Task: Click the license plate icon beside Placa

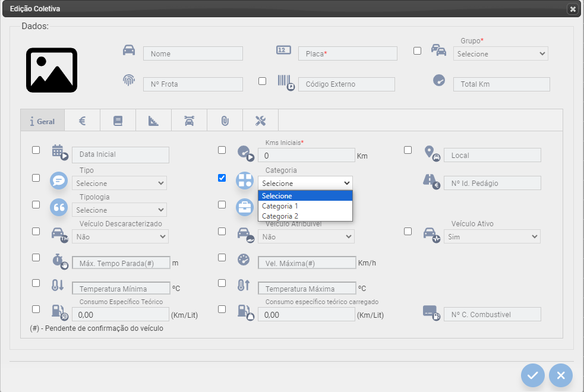Action: [x=283, y=50]
